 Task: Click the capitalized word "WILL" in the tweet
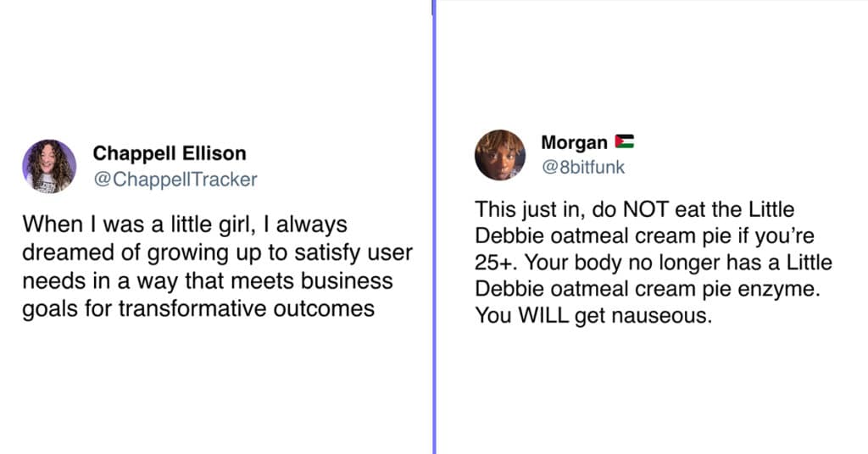(x=543, y=315)
